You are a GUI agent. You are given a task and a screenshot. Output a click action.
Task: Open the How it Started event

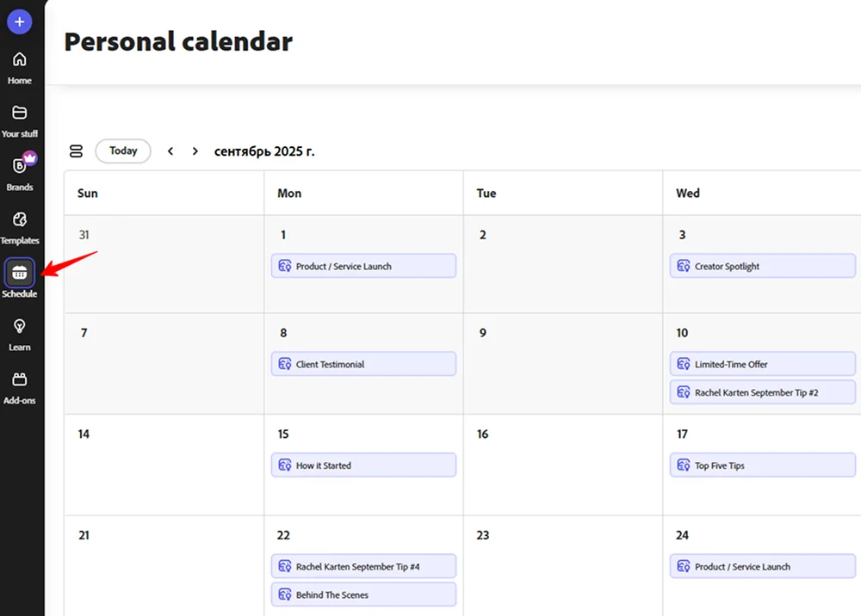tap(363, 465)
